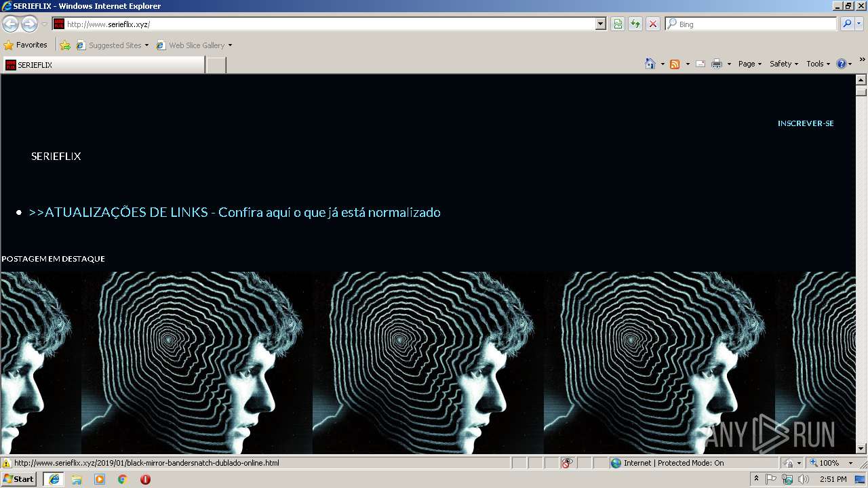
Task: Click the popup blocker status icon
Action: click(x=567, y=463)
